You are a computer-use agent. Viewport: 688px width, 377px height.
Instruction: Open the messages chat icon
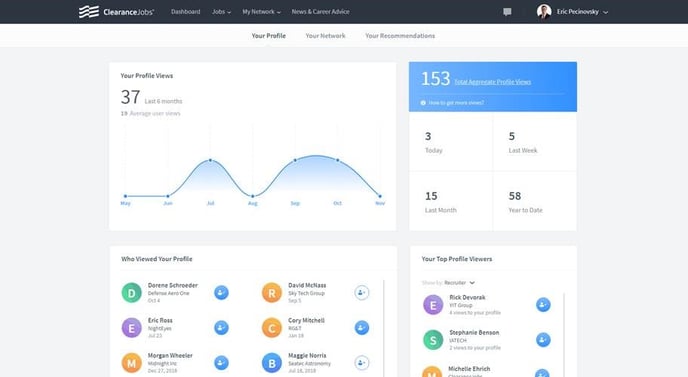click(507, 12)
